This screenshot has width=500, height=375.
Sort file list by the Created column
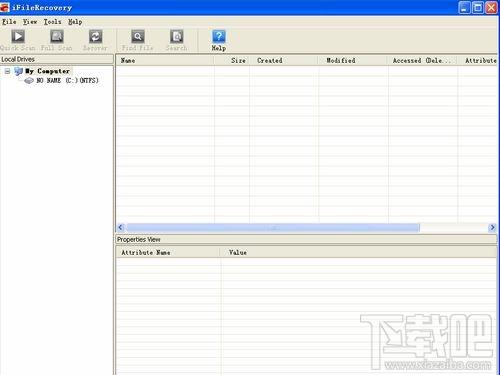tap(284, 60)
